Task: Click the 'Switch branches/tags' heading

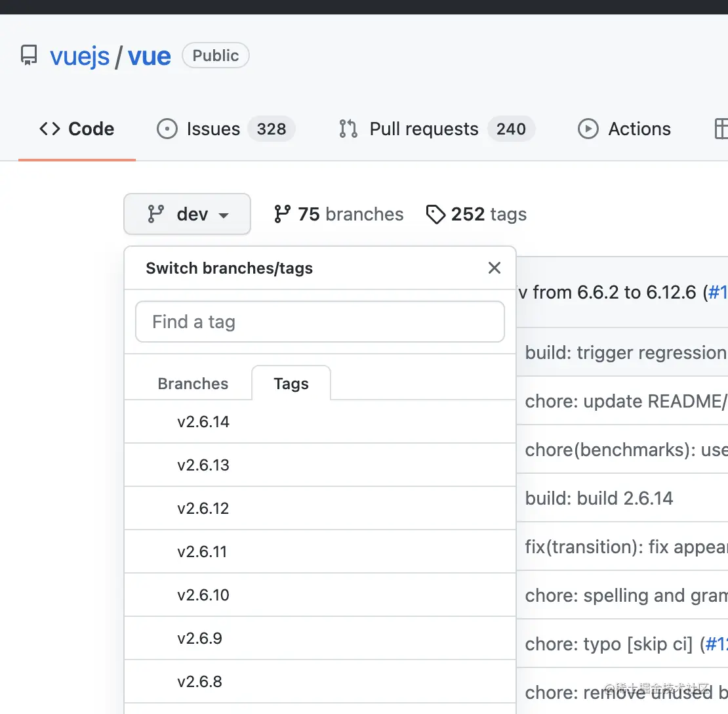Action: point(229,268)
